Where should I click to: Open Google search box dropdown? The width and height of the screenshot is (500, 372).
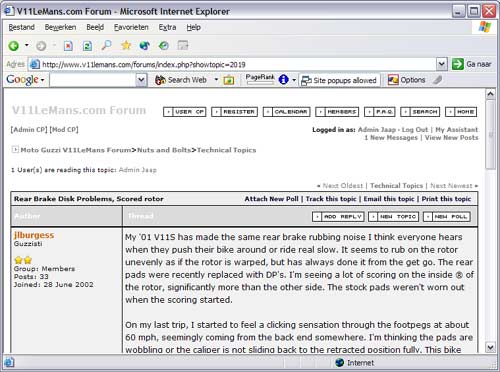141,80
